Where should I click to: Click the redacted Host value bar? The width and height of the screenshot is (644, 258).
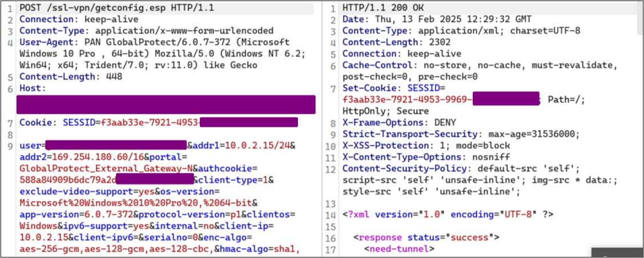tap(166, 105)
